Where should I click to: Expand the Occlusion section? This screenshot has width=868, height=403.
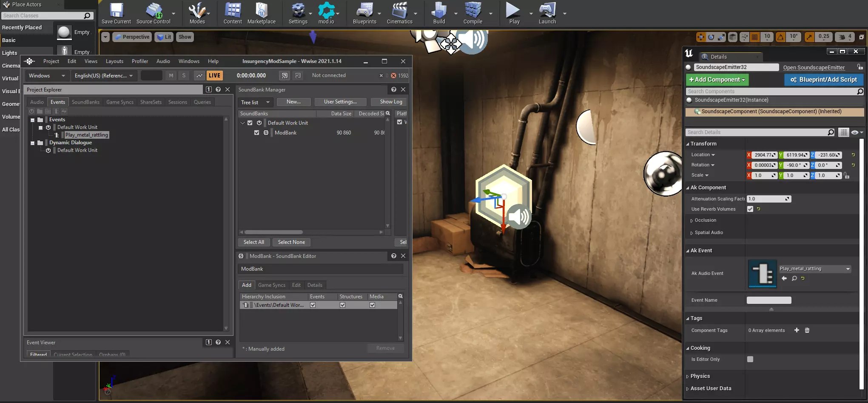pos(692,220)
